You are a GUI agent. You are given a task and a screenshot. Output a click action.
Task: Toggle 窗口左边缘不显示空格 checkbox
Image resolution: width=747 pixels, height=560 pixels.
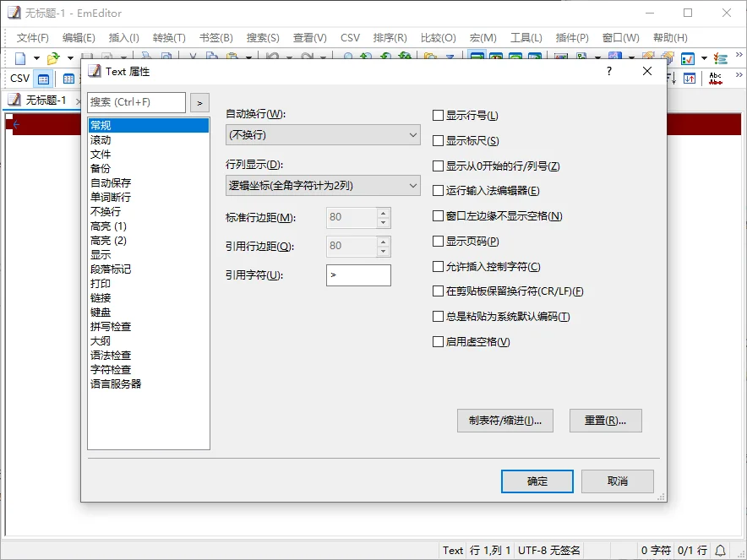click(x=438, y=215)
